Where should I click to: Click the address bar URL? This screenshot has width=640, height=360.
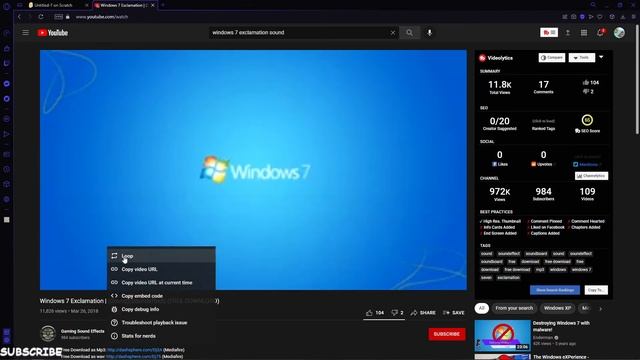pyautogui.click(x=102, y=17)
